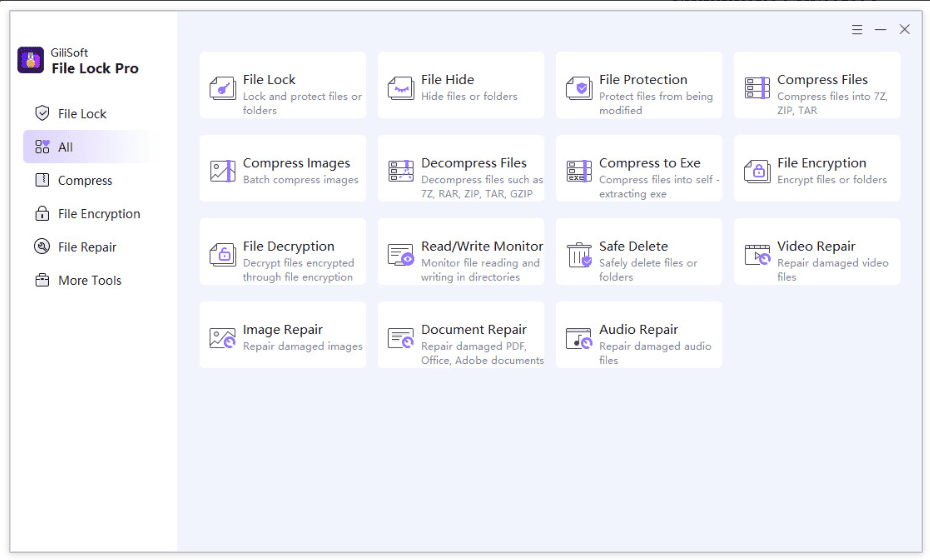Click the GiliSoft File Lock Pro logo
930x560 pixels.
tap(30, 60)
